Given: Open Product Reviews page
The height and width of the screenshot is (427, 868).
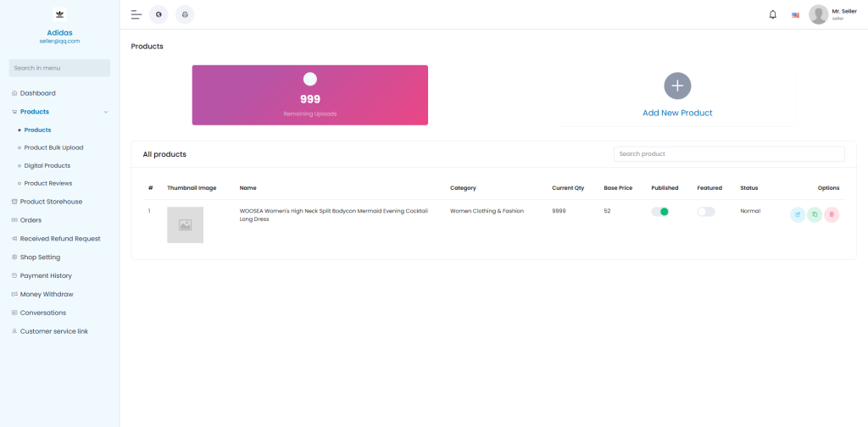Looking at the screenshot, I should coord(48,183).
